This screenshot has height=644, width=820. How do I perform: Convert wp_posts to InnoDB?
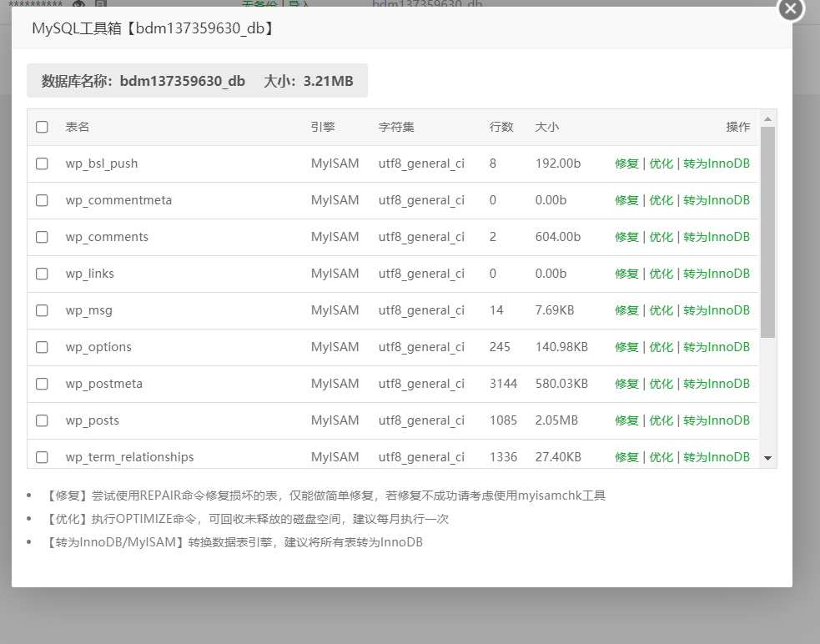[x=717, y=420]
